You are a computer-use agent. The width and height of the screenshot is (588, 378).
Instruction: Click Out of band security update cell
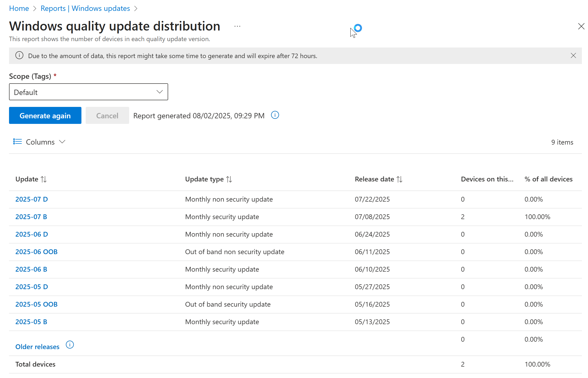click(228, 304)
